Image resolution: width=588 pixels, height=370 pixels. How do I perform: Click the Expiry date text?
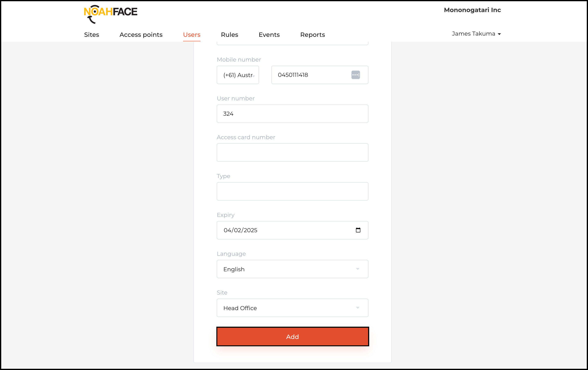click(x=240, y=230)
